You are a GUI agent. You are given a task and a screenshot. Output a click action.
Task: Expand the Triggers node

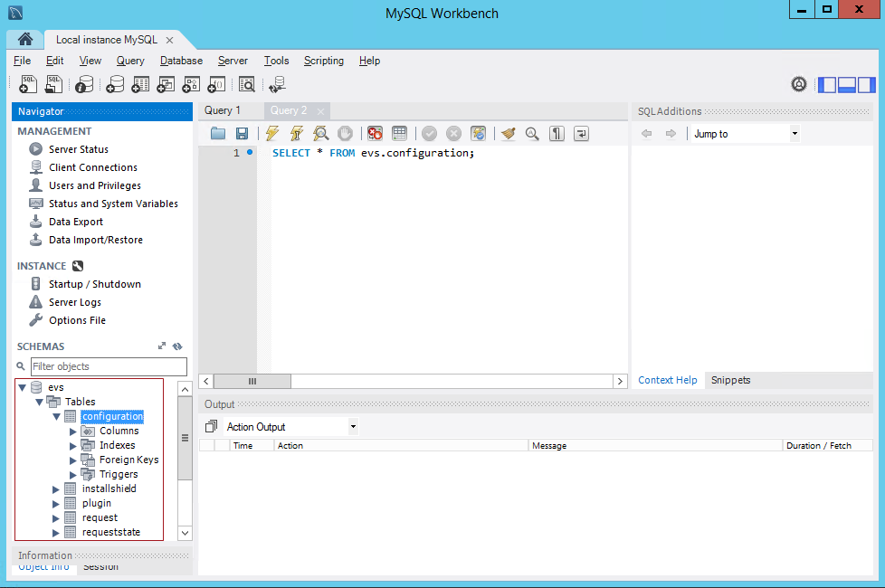[x=72, y=475]
